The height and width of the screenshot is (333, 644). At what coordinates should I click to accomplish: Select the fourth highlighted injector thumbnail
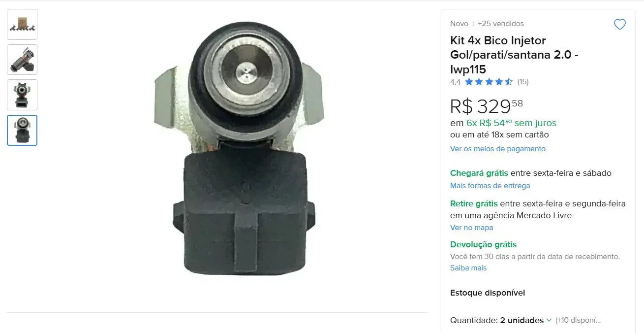pyautogui.click(x=22, y=130)
